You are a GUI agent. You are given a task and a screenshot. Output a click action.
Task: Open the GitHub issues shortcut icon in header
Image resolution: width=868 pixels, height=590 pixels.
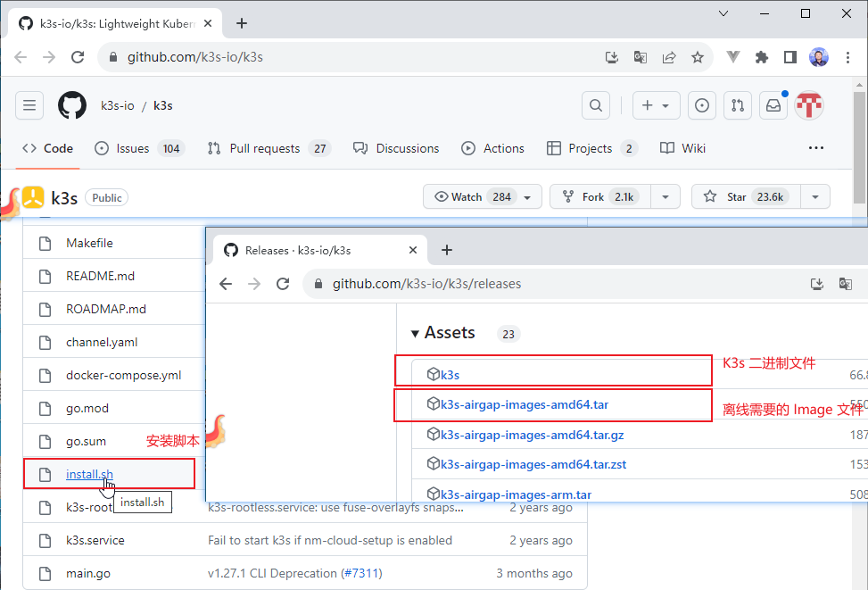702,105
